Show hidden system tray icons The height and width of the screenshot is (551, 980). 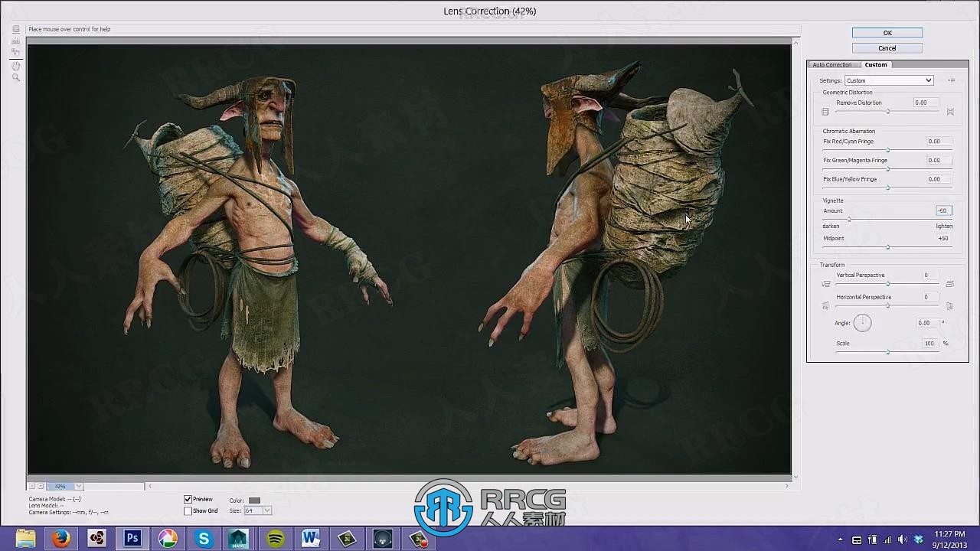[841, 540]
